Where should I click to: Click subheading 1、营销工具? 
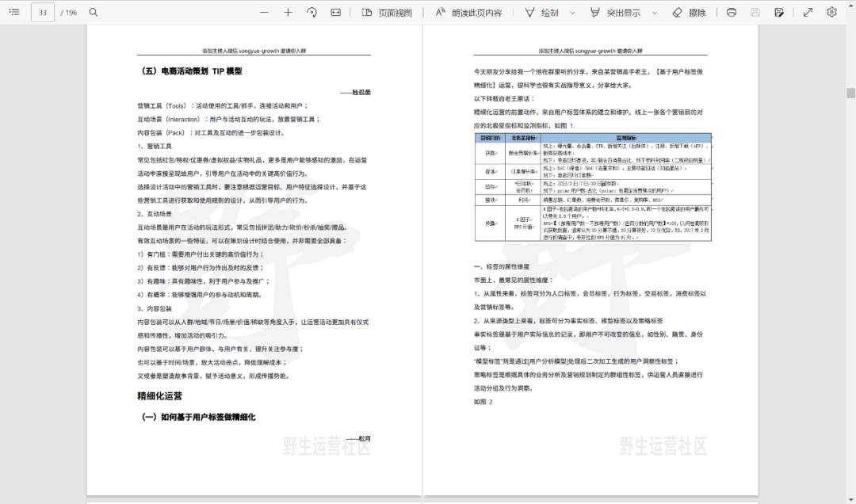click(x=155, y=147)
